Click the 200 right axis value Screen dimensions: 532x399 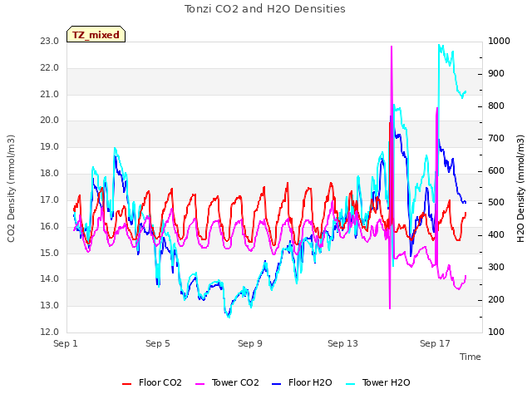496,300
